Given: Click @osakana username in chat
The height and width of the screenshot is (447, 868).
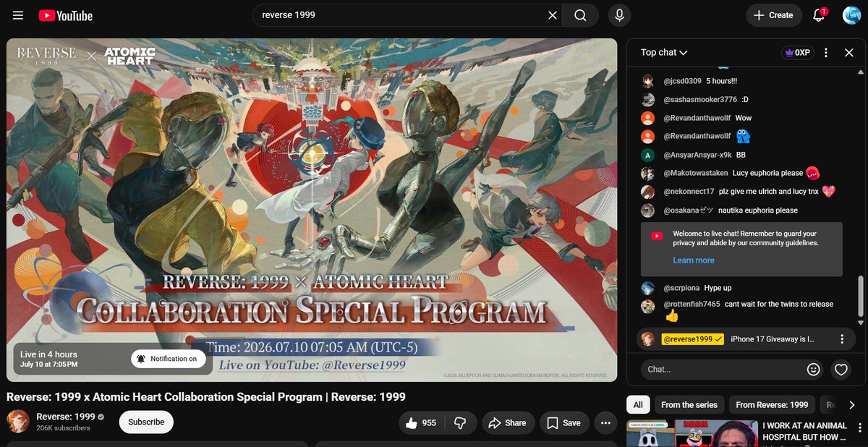Looking at the screenshot, I should tap(689, 210).
